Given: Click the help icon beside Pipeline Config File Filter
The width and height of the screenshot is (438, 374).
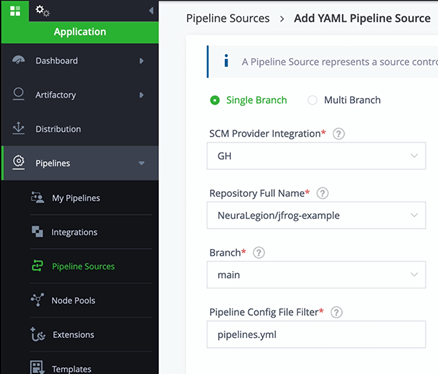Looking at the screenshot, I should click(x=336, y=312).
